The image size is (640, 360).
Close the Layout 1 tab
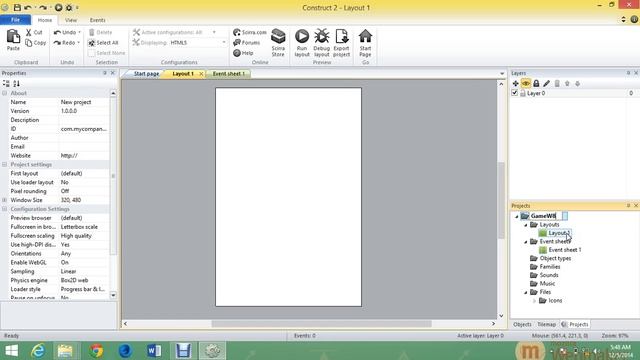click(201, 74)
